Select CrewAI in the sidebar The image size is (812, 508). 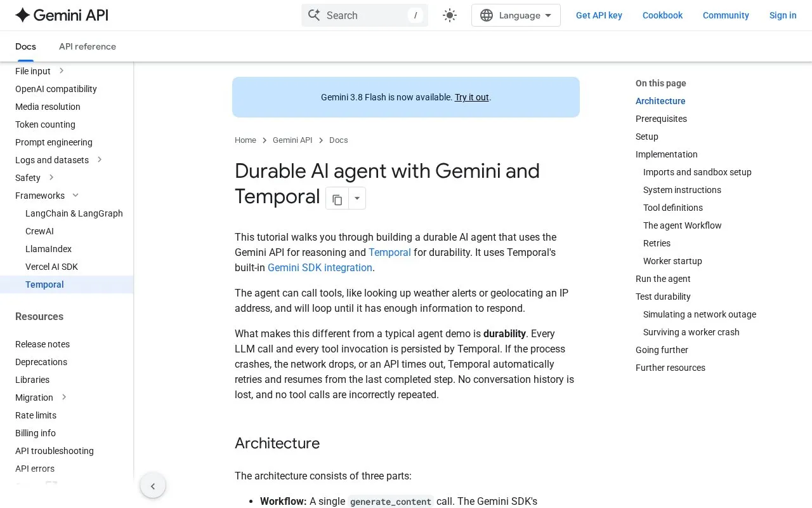(x=39, y=231)
